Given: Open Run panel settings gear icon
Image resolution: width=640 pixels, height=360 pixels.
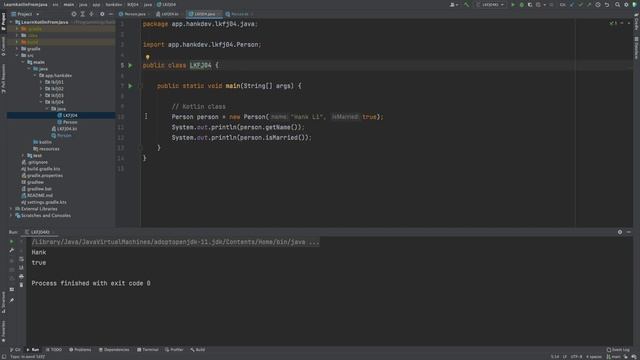Looking at the screenshot, I should [x=620, y=232].
